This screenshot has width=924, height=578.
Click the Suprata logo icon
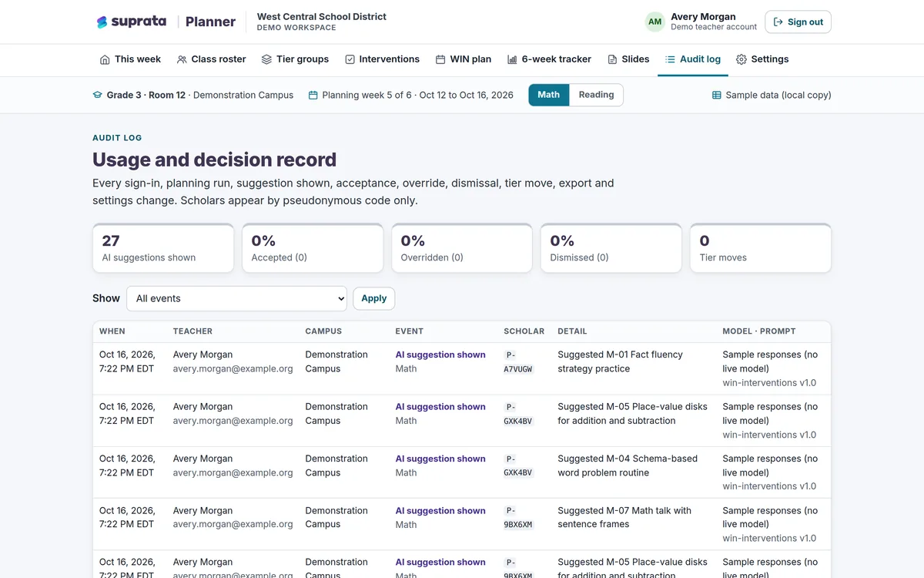pyautogui.click(x=102, y=22)
